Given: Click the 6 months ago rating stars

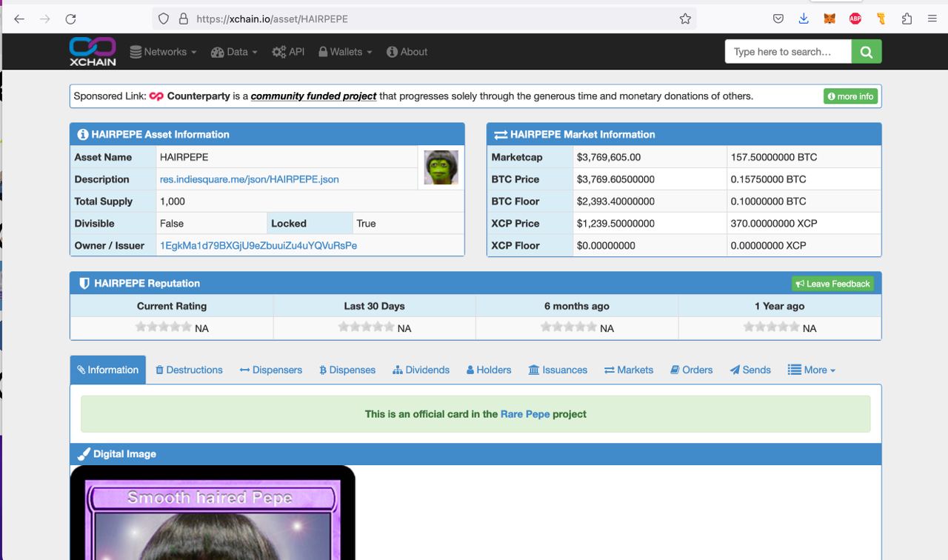Looking at the screenshot, I should pyautogui.click(x=568, y=327).
